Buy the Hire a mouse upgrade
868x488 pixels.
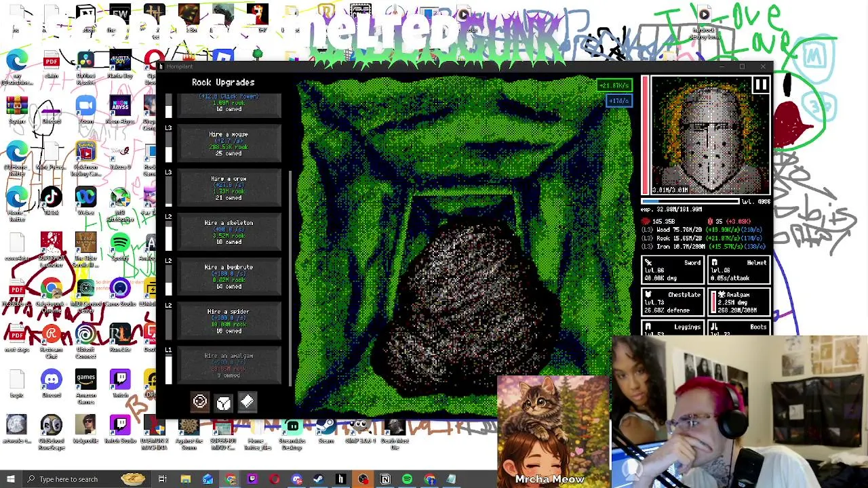click(x=229, y=144)
